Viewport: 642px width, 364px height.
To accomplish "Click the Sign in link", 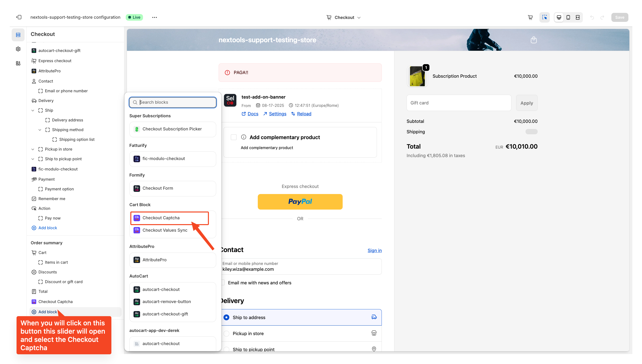I will click(x=374, y=250).
